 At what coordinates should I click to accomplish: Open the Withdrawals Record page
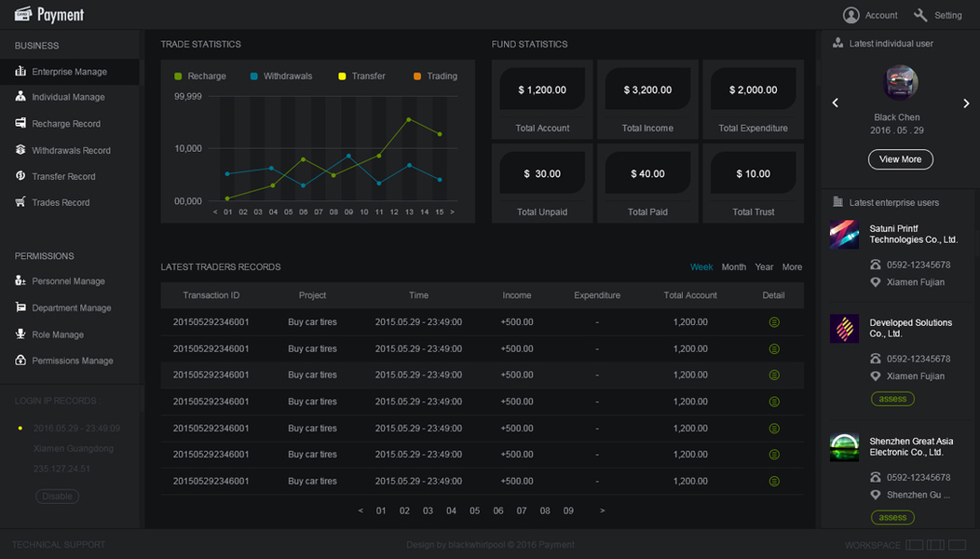71,151
